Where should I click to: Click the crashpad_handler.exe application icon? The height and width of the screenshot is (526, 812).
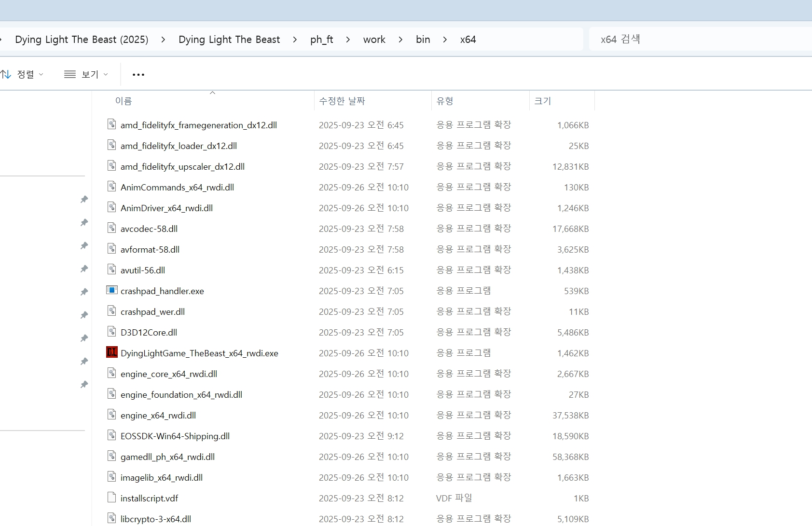[112, 290]
